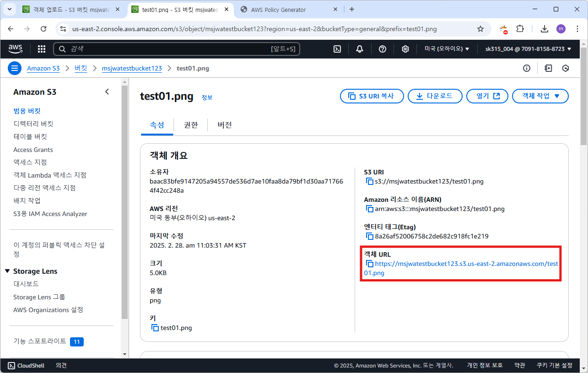Open the browser extensions puzzle icon
This screenshot has width=588, height=373.
pyautogui.click(x=520, y=29)
